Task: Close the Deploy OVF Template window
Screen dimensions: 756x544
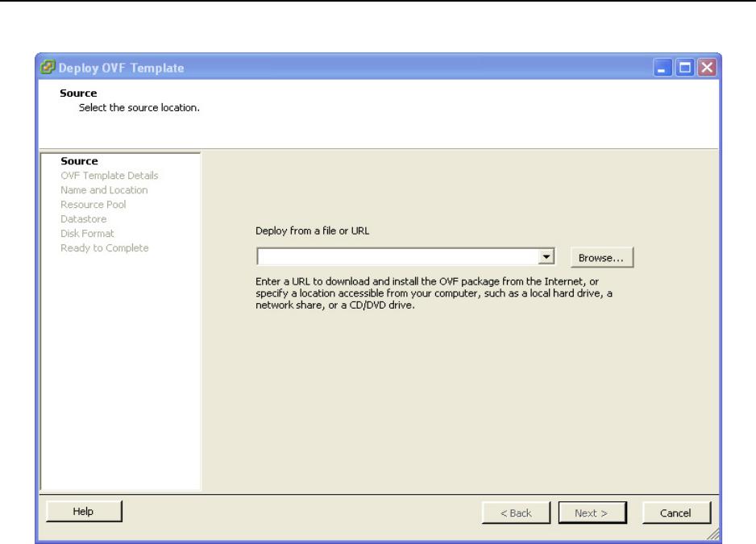Action: point(707,68)
